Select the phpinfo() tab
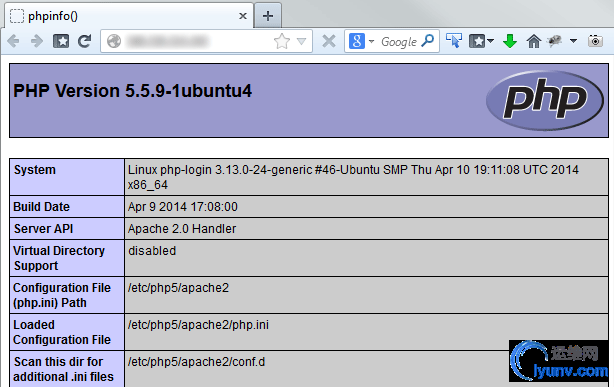Screen dimensions: 614x387 coord(129,16)
